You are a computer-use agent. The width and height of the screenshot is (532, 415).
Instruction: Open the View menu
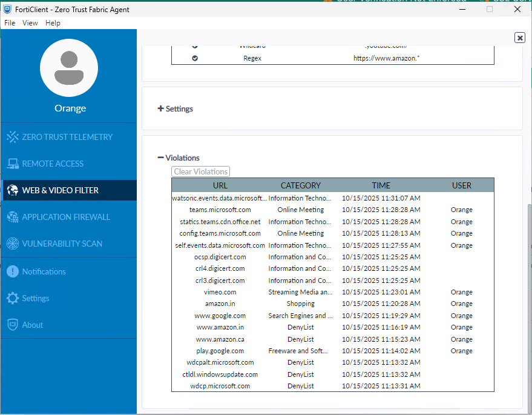tap(30, 23)
